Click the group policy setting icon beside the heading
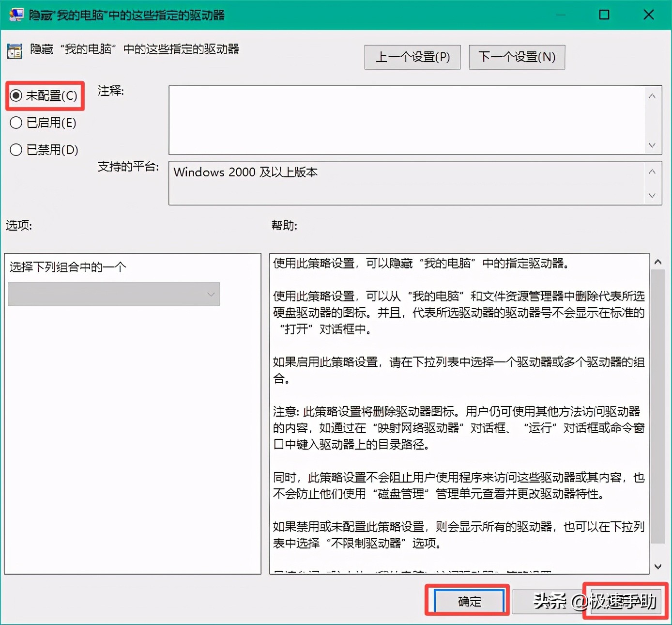 (x=14, y=50)
